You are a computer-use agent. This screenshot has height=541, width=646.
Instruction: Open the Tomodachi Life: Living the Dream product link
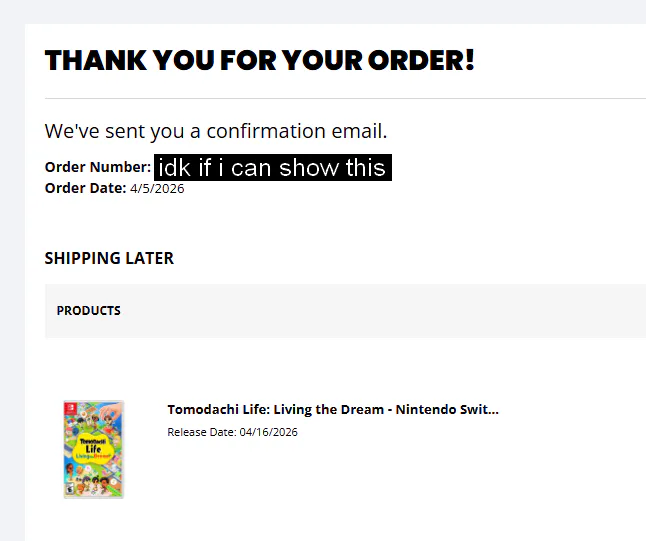click(332, 409)
